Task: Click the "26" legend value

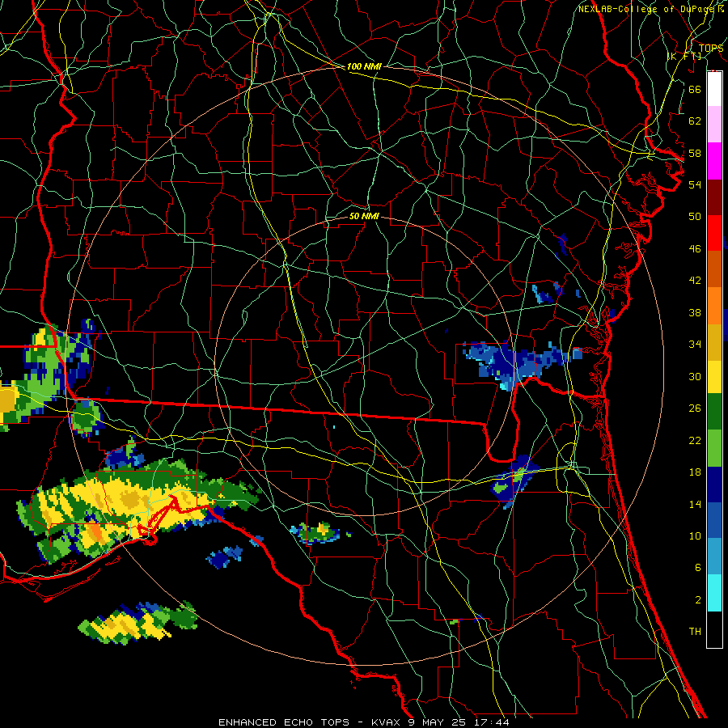Action: 695,408
